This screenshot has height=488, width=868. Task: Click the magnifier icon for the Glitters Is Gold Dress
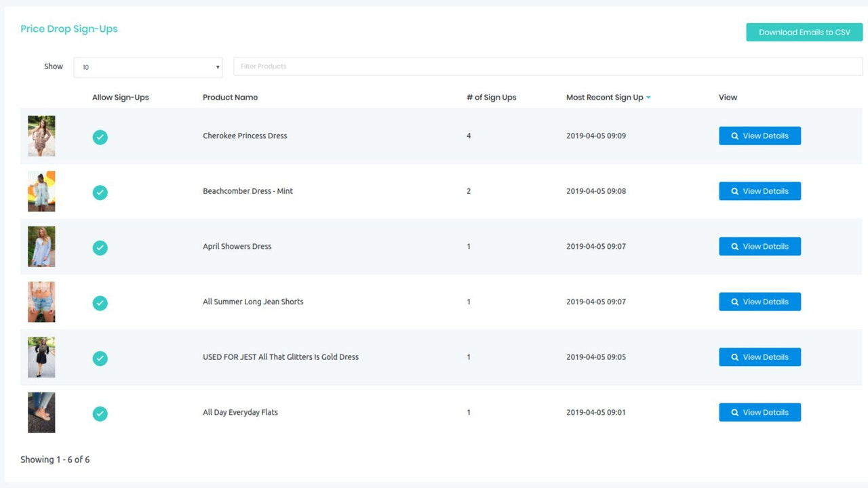point(734,357)
